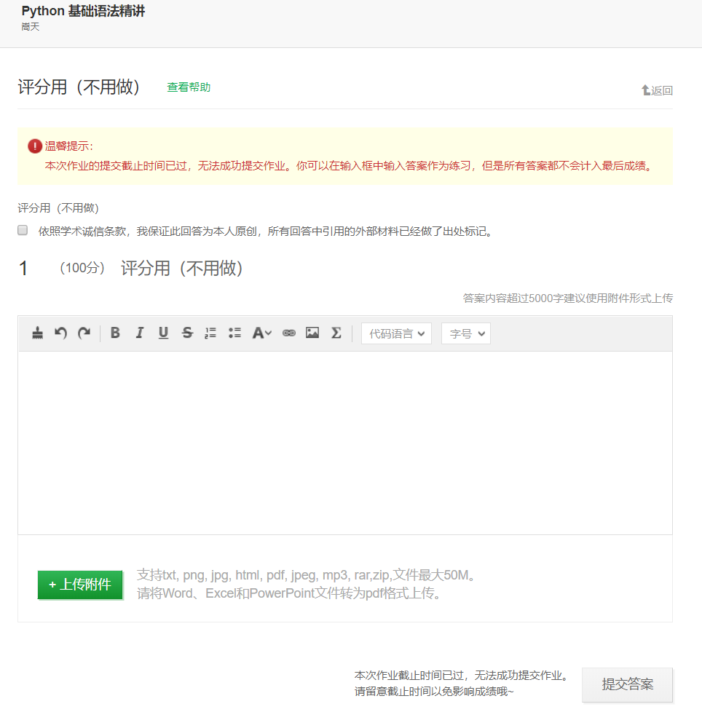Expand the 字号 font size dropdown

[466, 333]
